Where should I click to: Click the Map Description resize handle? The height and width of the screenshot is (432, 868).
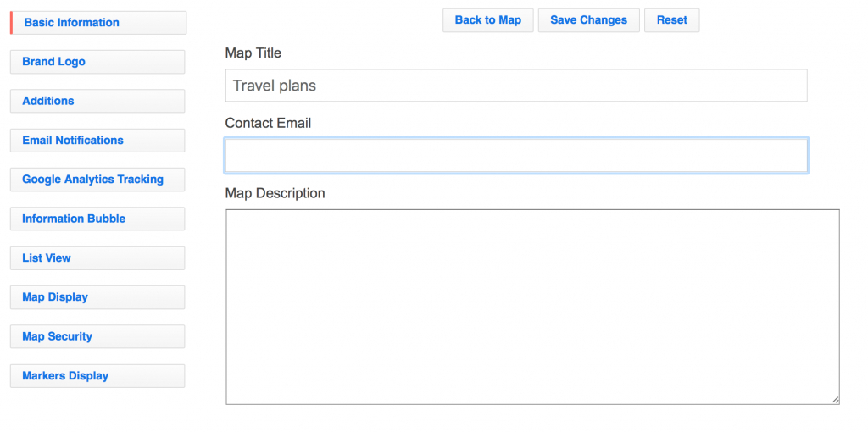tap(835, 400)
